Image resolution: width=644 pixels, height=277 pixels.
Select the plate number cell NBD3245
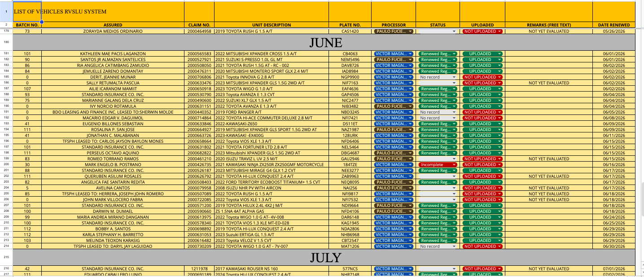pos(350,112)
